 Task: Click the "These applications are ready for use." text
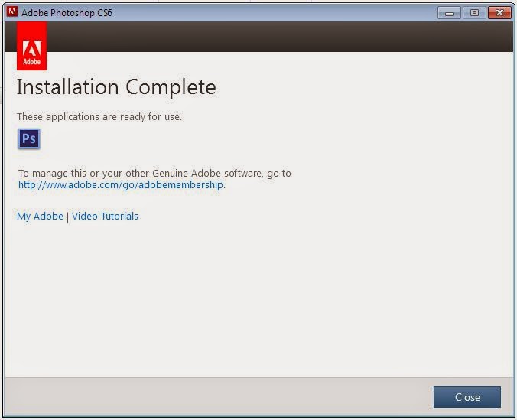pos(99,117)
